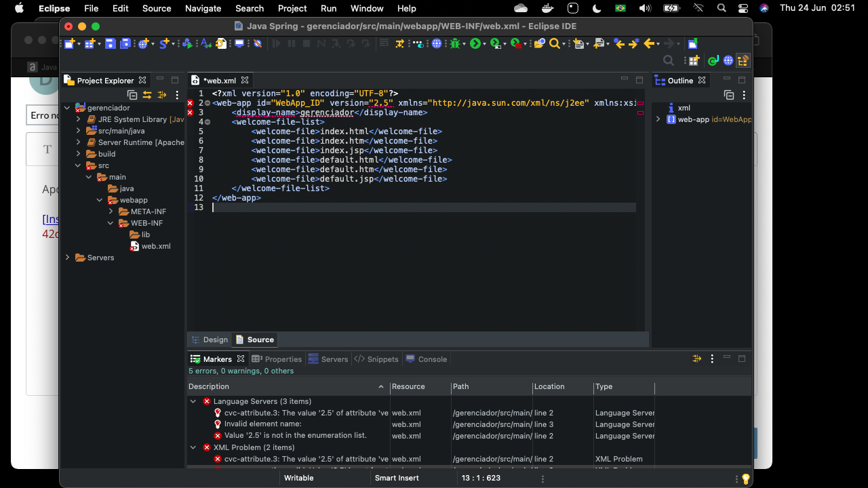Click the Pin Editor icon
Viewport: 868px width, 488px height.
(x=692, y=43)
